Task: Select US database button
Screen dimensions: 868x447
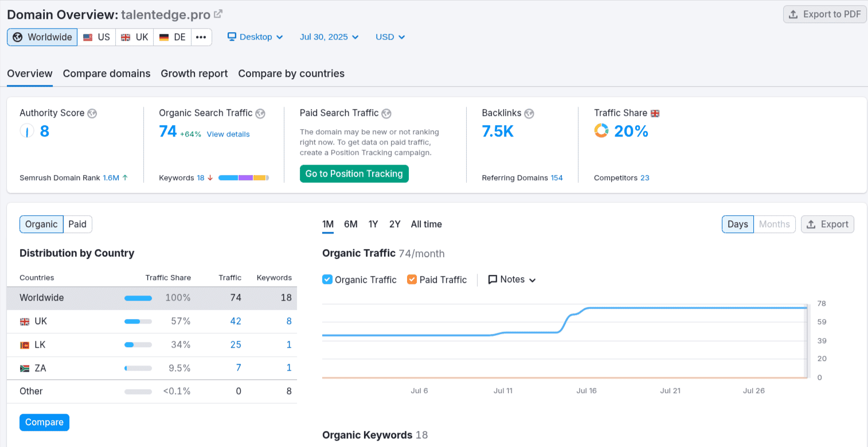Action: coord(96,37)
